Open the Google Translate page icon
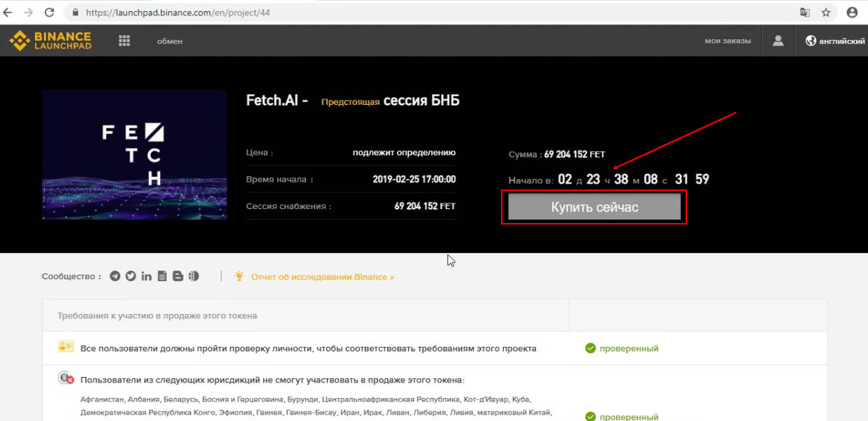 (805, 13)
